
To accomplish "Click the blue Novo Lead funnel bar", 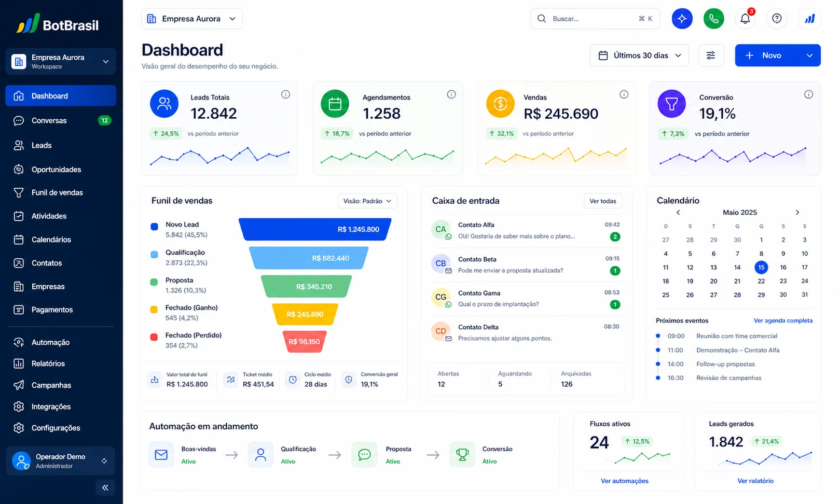I will pyautogui.click(x=315, y=229).
